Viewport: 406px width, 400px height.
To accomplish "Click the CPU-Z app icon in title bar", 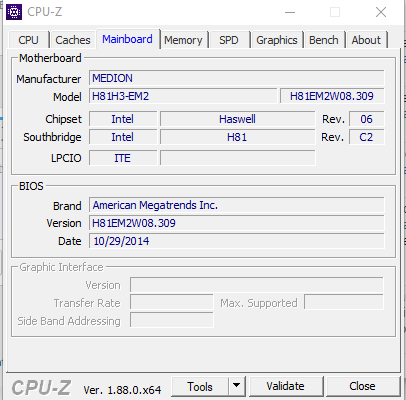I will (14, 12).
